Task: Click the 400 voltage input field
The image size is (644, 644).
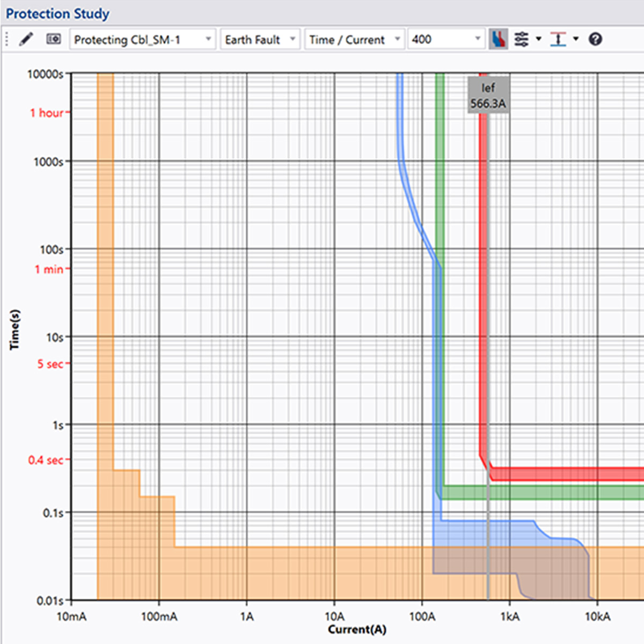Action: pos(439,39)
